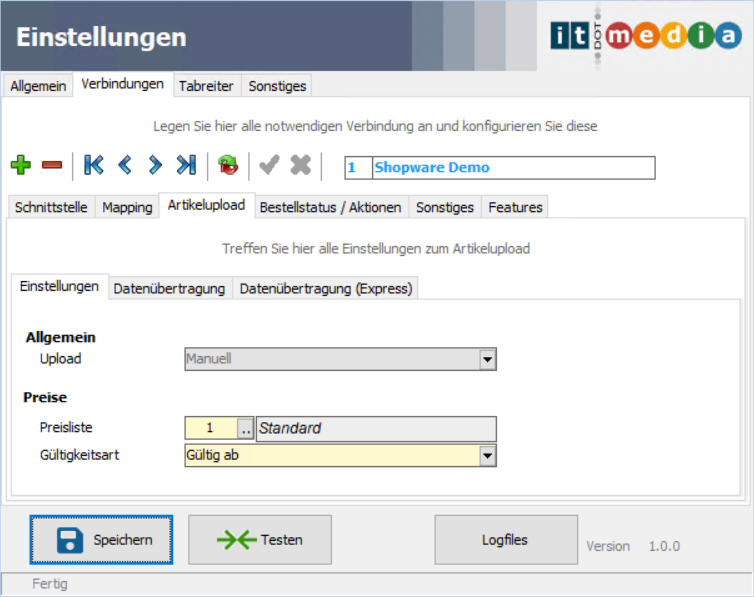Expand the Gültigkeitsart dropdown

pos(487,456)
